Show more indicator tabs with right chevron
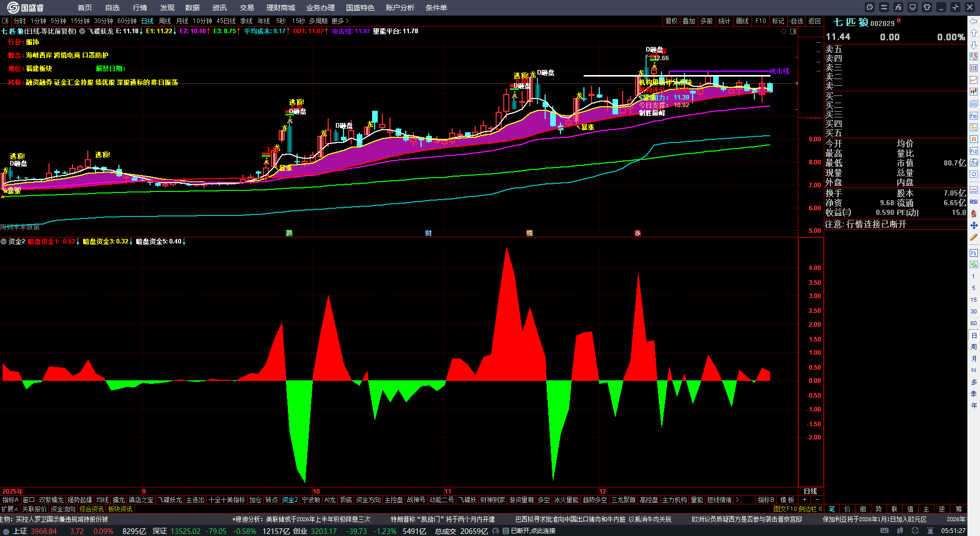 click(737, 500)
